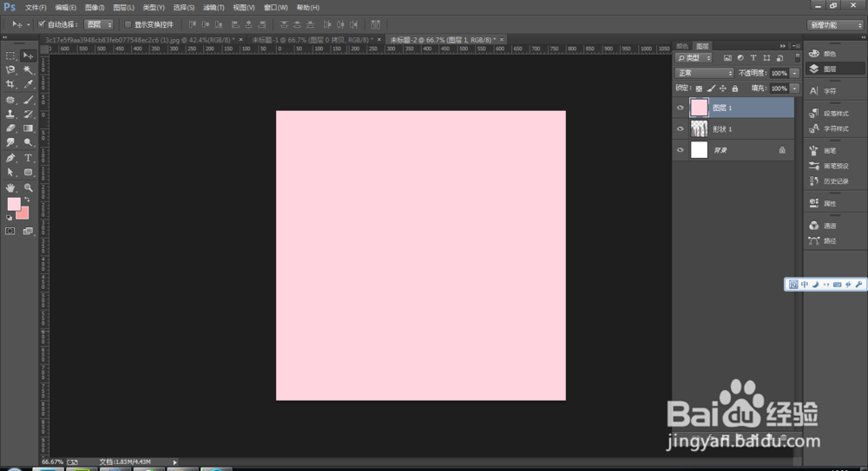Change screen mode icon in toolbox
This screenshot has width=868, height=471.
coord(28,232)
